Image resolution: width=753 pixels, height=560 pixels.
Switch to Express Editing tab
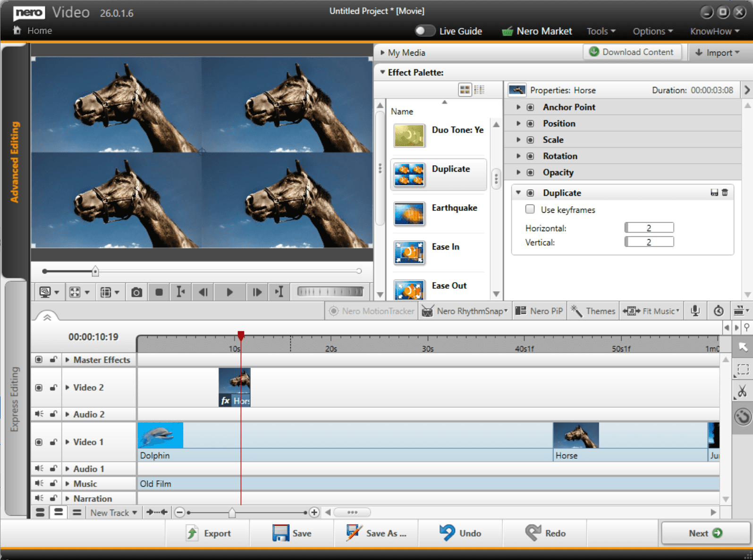click(x=15, y=399)
